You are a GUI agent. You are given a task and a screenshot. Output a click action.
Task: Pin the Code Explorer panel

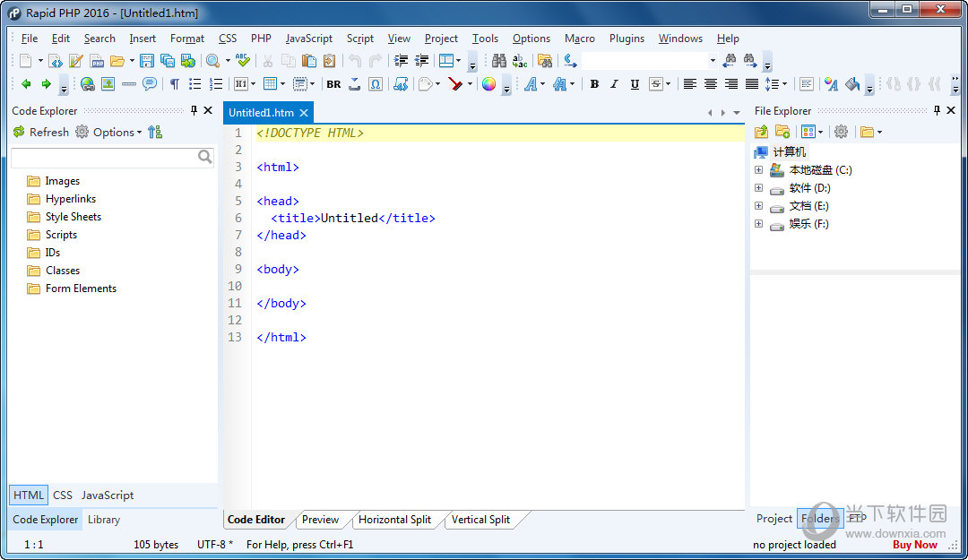pyautogui.click(x=194, y=110)
